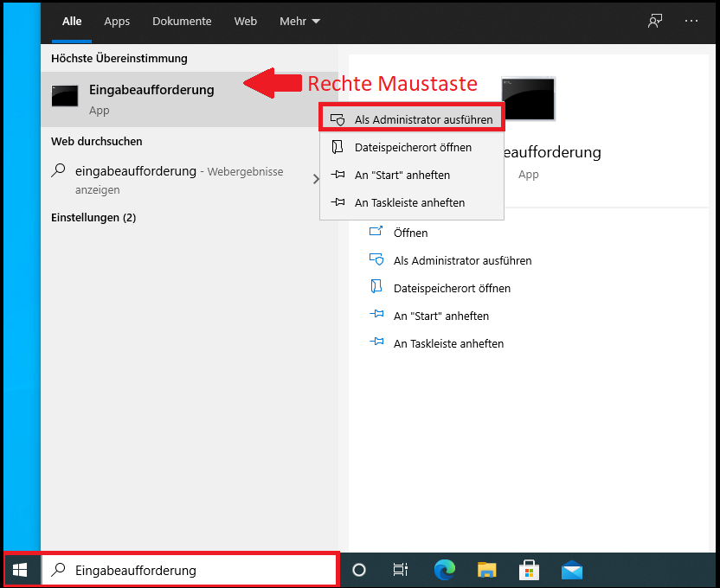The height and width of the screenshot is (588, 720).
Task: Open File Explorer from the taskbar
Action: [x=486, y=570]
